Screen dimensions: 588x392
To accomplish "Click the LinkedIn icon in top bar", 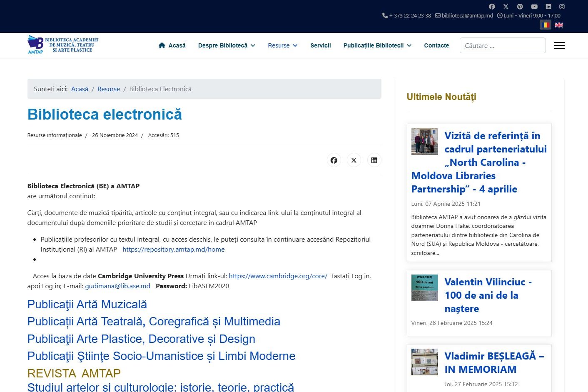I will click(548, 7).
